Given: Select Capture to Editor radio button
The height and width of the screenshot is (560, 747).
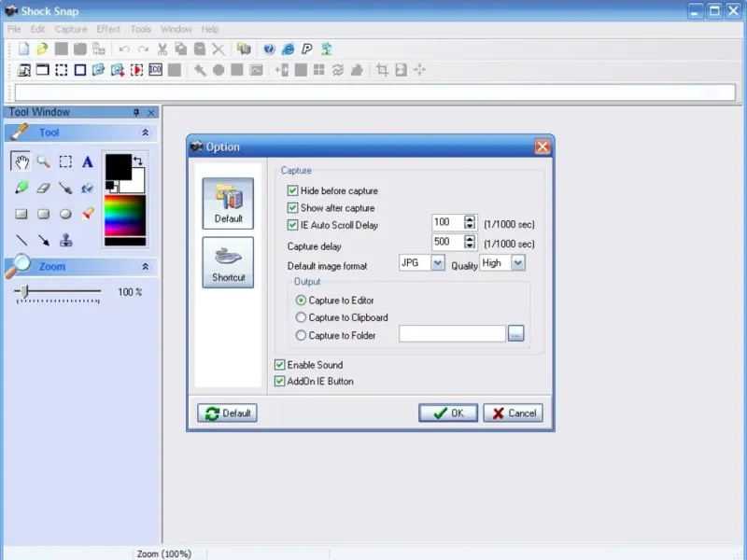Looking at the screenshot, I should click(301, 301).
